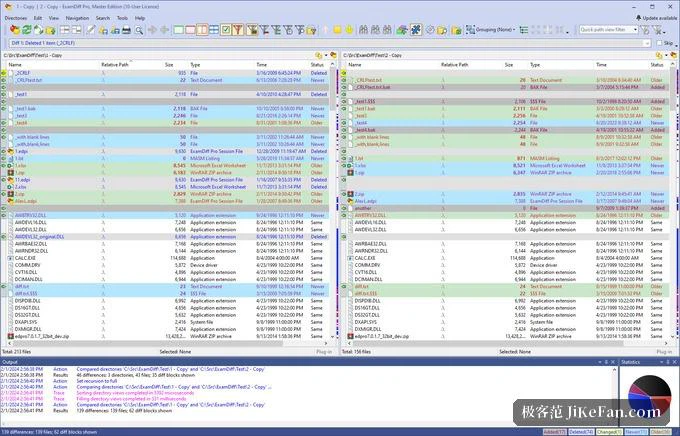680x436 pixels.
Task: Toggle the highlighted vertical split layout icon
Action: [x=202, y=30]
